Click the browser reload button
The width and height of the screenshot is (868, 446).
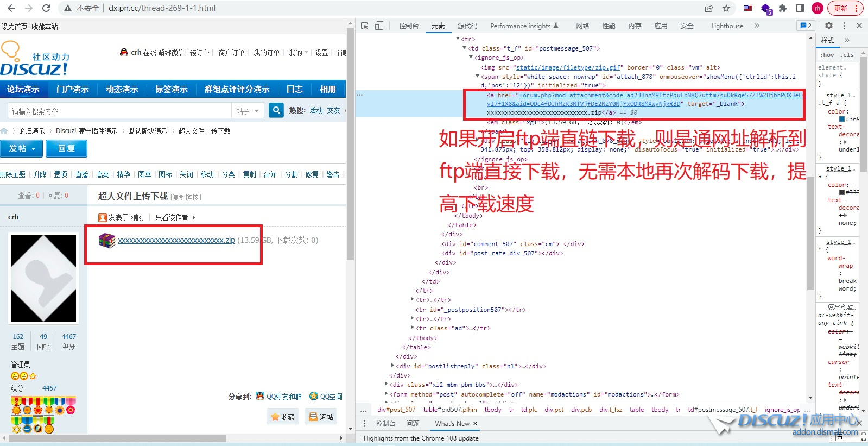click(46, 8)
